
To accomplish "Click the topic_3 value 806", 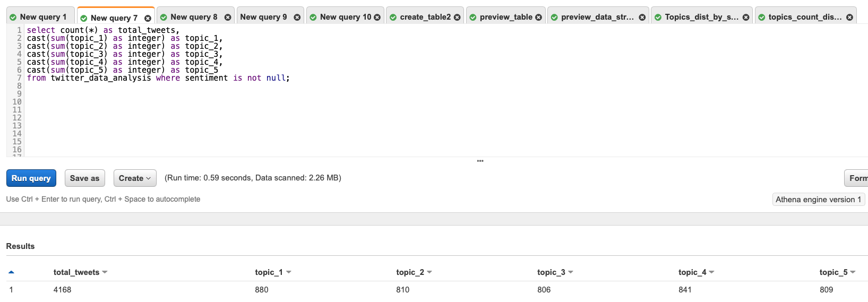I will (x=544, y=290).
